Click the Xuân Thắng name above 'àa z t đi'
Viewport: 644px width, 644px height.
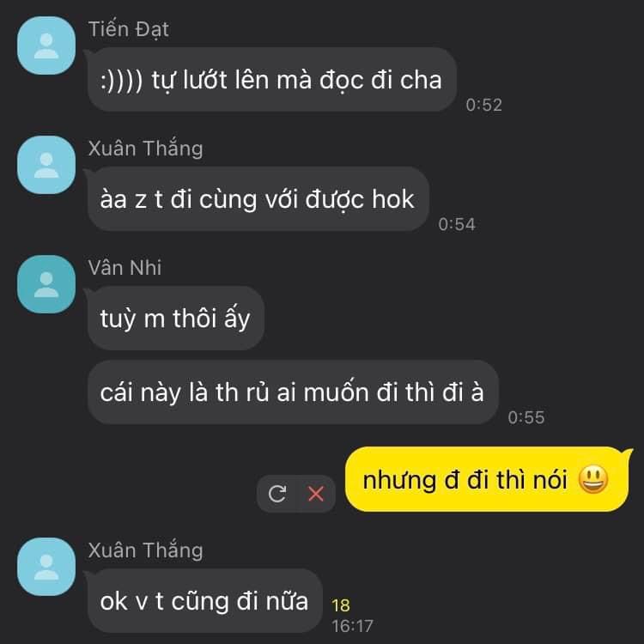tap(146, 149)
